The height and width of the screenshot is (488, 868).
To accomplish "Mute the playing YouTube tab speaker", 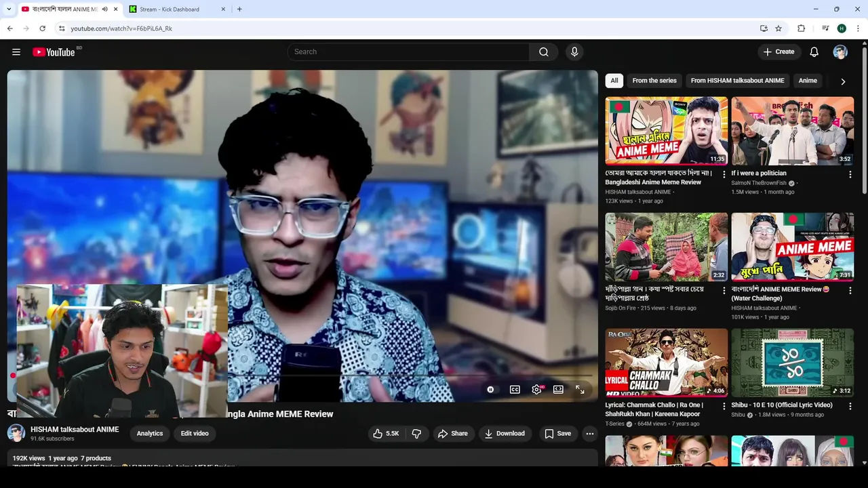I will tap(104, 9).
